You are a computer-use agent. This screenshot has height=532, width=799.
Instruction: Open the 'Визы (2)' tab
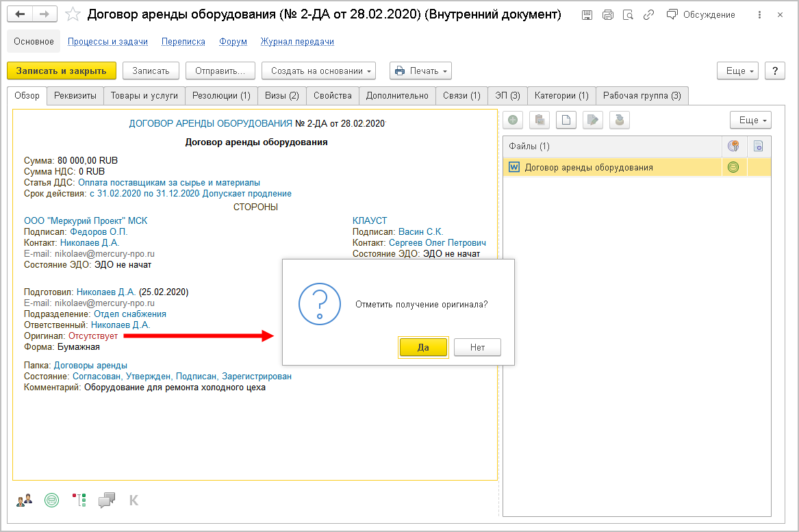coord(281,96)
